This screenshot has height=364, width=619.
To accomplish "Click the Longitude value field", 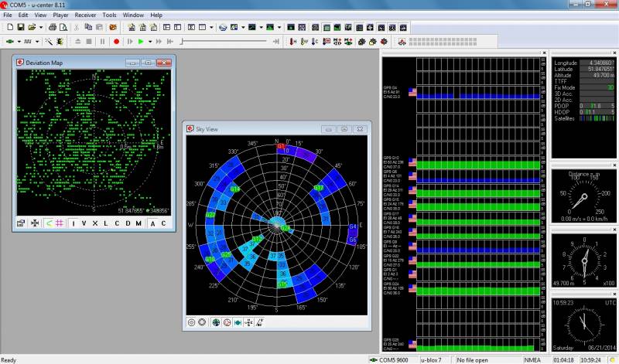I will coord(597,63).
